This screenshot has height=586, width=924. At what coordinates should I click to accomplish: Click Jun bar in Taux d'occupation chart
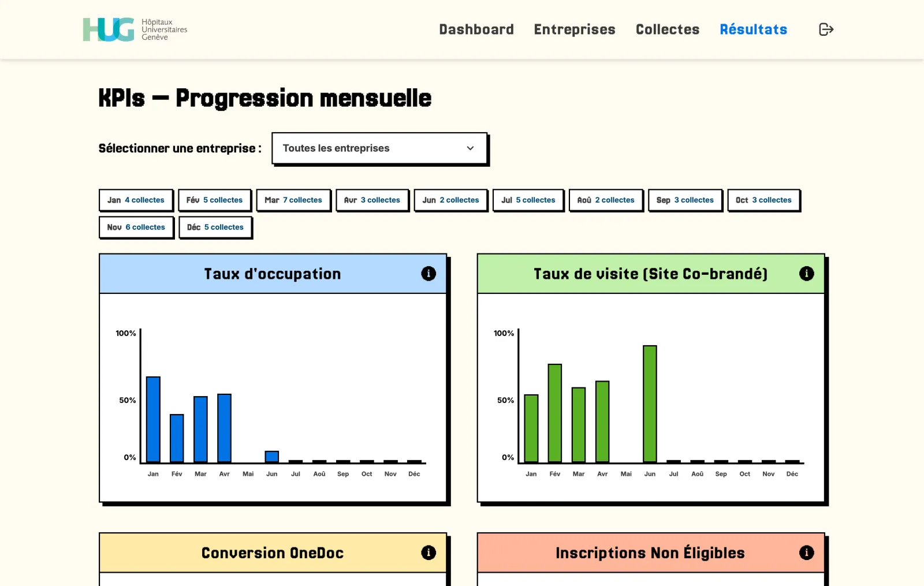click(272, 457)
